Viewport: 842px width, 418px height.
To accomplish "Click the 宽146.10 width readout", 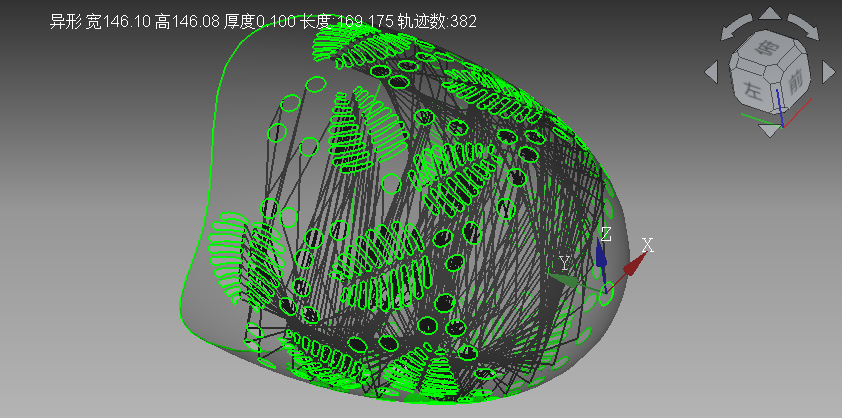I will 118,21.
